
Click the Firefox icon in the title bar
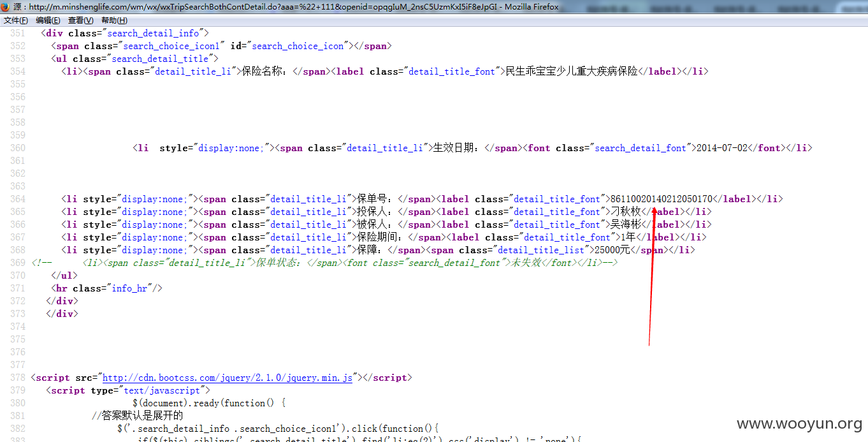[6, 7]
